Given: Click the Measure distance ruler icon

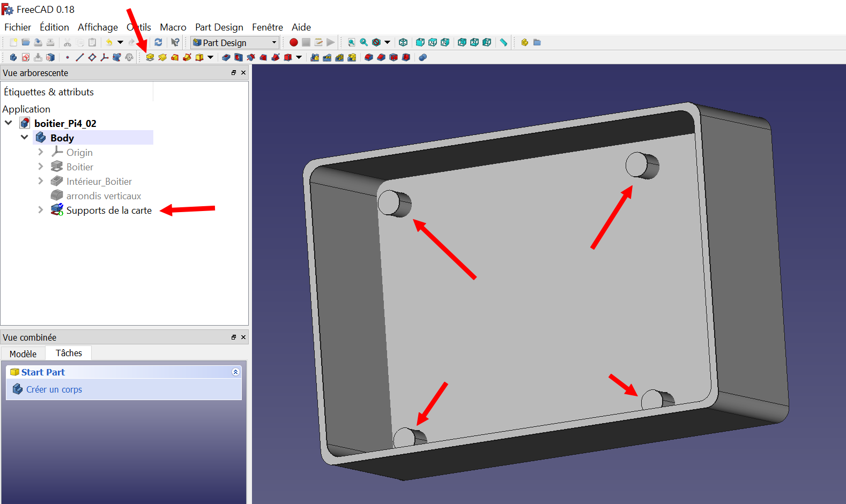Looking at the screenshot, I should (503, 42).
